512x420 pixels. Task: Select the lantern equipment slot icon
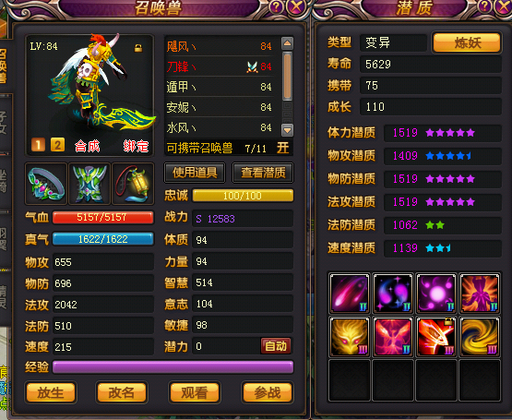pos(133,184)
